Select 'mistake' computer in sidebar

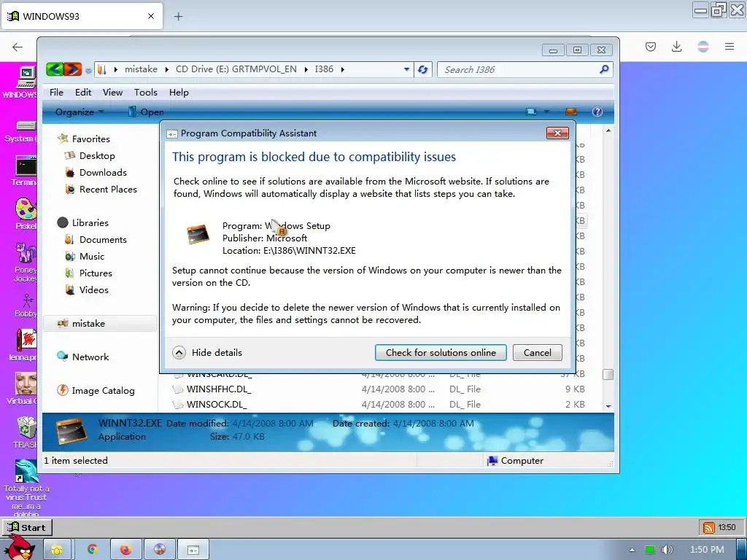tap(100, 323)
